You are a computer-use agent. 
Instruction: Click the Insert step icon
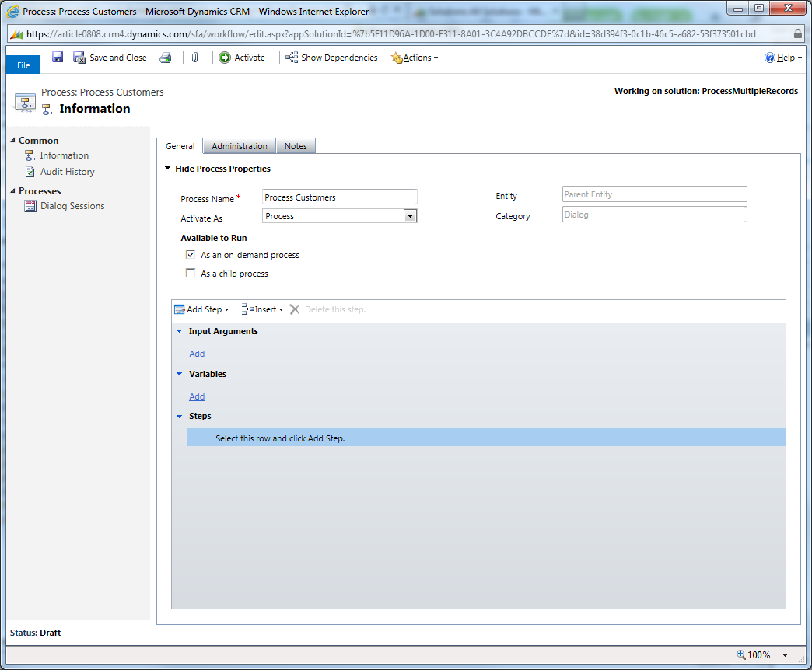247,309
